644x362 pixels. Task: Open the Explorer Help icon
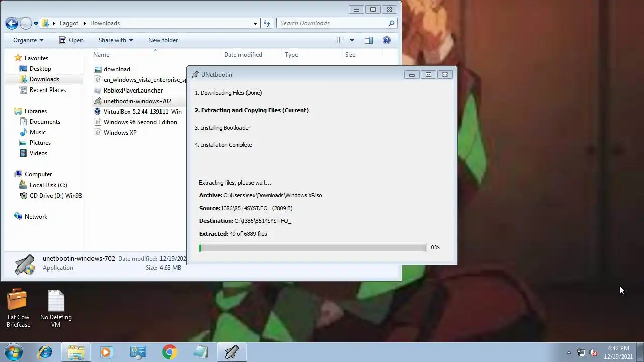[387, 40]
